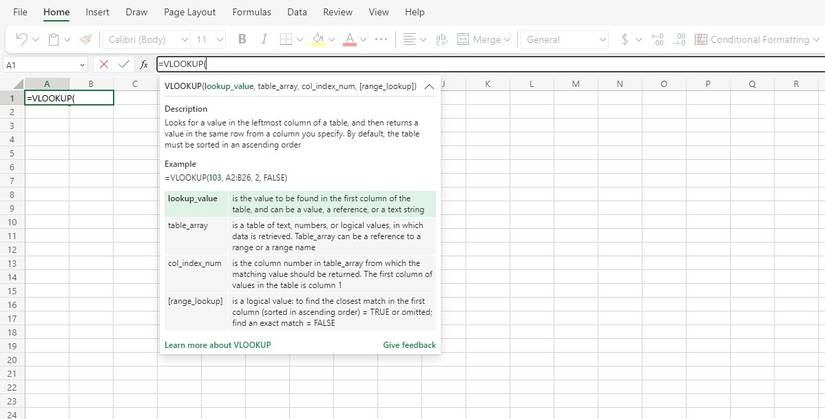
Task: Click the text alignment icon
Action: (409, 39)
